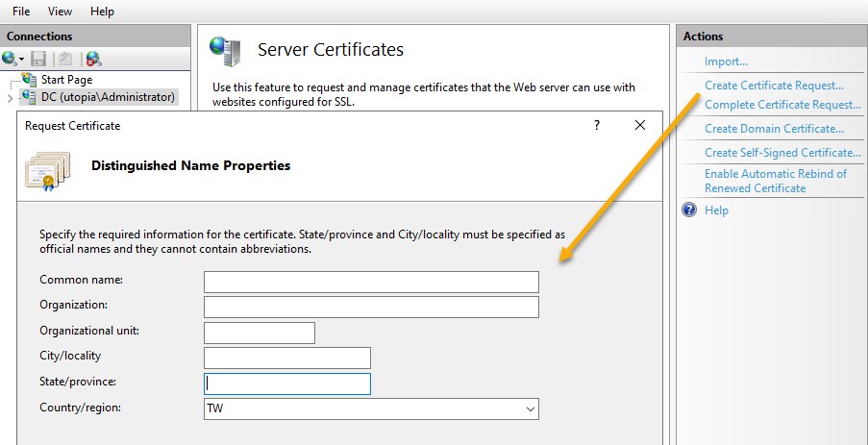Select Start Page in the Connections tree
868x445 pixels.
coord(66,80)
